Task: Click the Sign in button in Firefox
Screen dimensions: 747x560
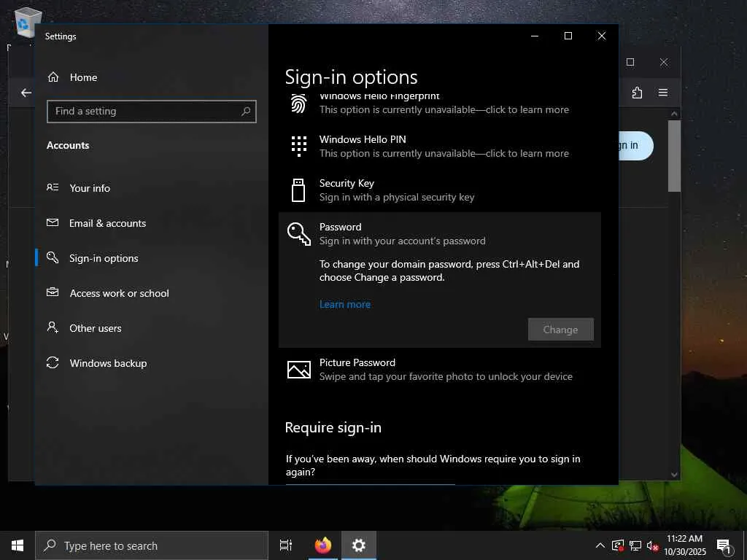Action: (635, 146)
